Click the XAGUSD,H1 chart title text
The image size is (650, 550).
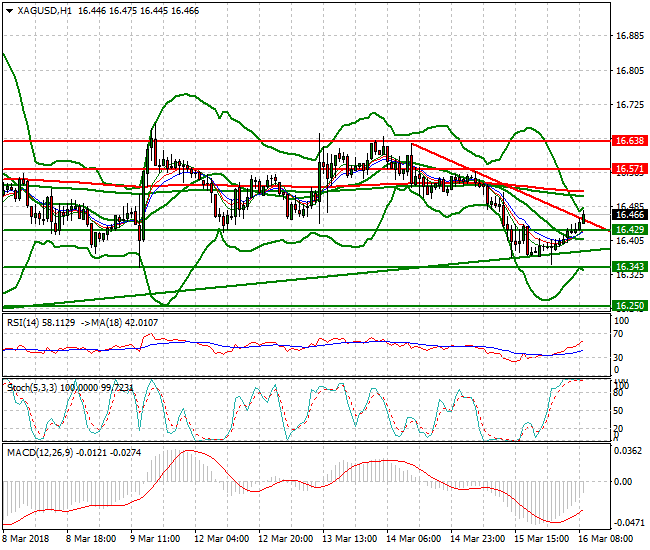coord(44,11)
